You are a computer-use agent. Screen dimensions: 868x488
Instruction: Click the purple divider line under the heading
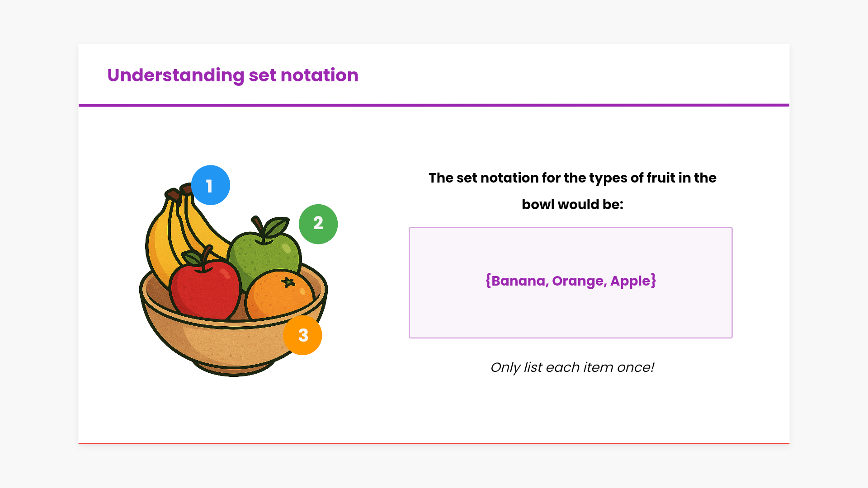(434, 105)
